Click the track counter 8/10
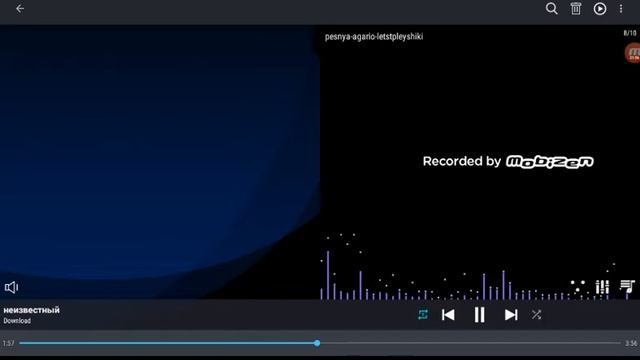640x360 pixels. coord(630,33)
